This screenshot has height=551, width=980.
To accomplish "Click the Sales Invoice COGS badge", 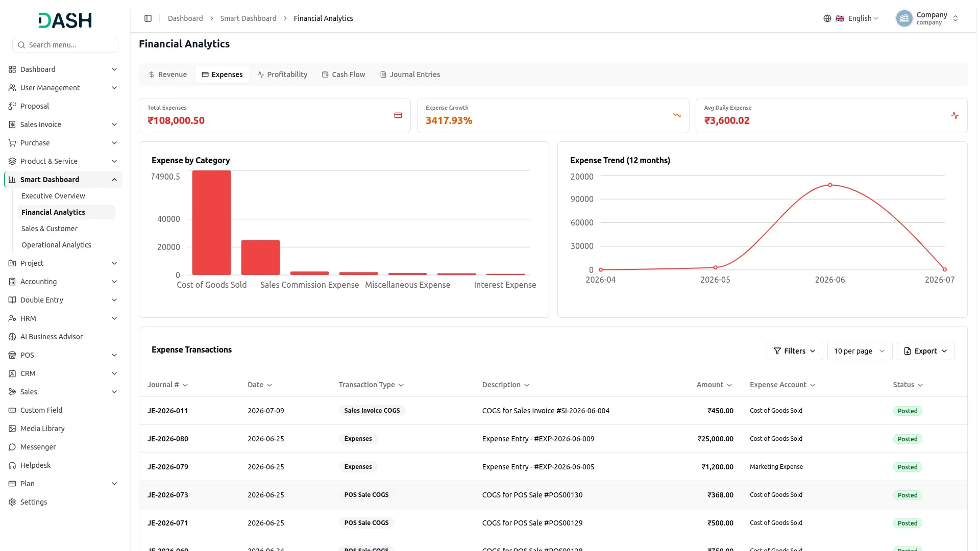I will click(372, 411).
